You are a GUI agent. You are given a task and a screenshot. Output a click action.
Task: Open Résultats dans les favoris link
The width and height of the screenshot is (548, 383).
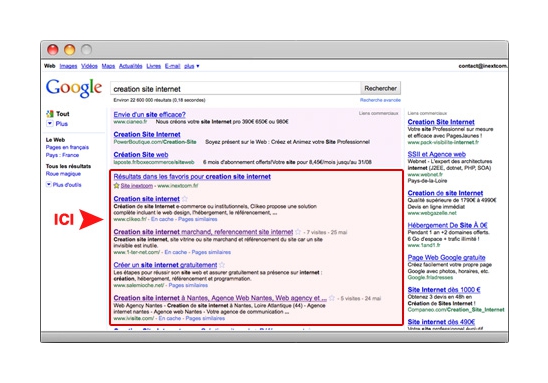[192, 177]
